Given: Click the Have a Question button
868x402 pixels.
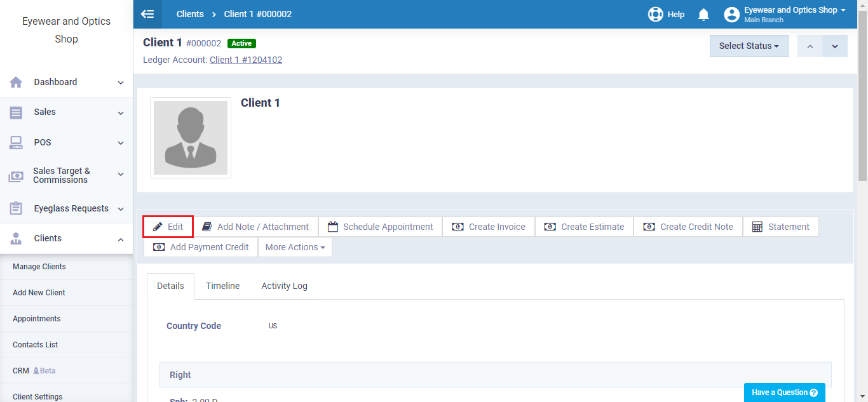Looking at the screenshot, I should pyautogui.click(x=784, y=392).
